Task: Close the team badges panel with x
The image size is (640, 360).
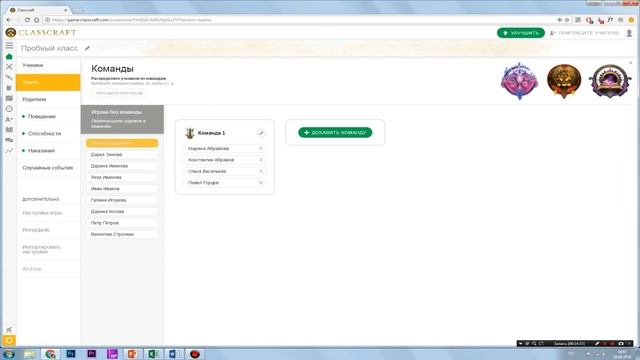Action: tap(631, 63)
